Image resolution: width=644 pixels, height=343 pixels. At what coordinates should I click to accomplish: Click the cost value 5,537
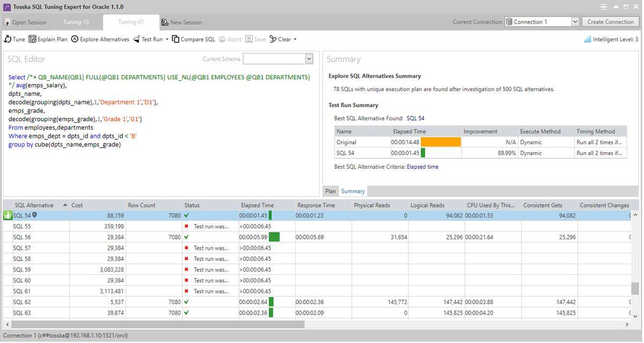point(116,302)
